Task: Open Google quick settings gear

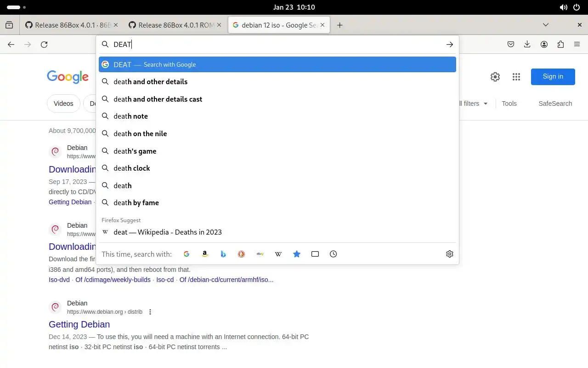Action: tap(495, 77)
